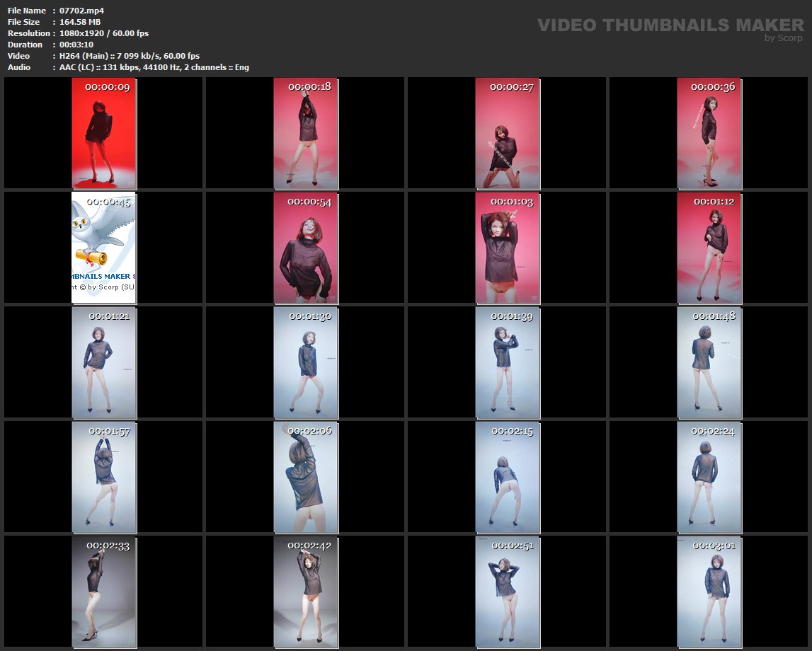Click the "Resolution" label
The width and height of the screenshot is (812, 651).
point(29,33)
